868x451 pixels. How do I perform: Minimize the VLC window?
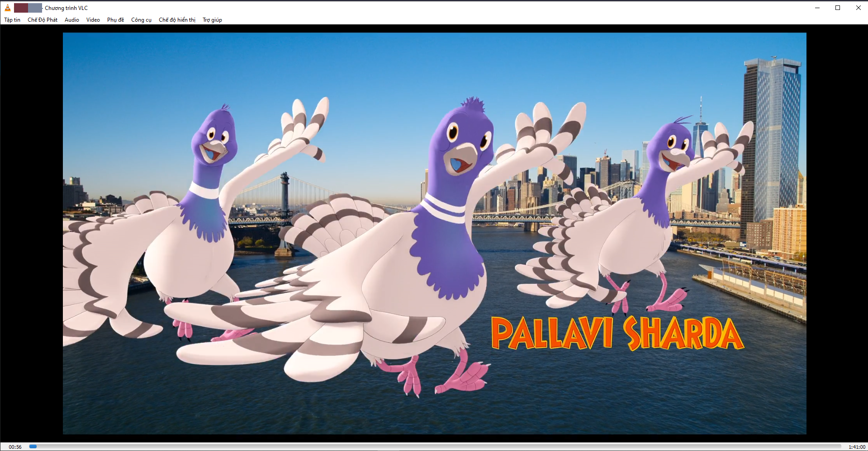(x=817, y=8)
